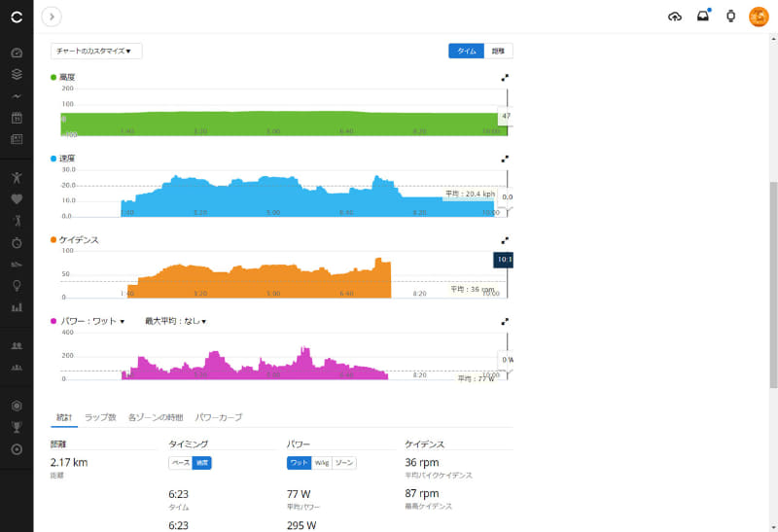Viewport: 778px width, 532px height.
Task: Click the page vertical scrollbar thumb
Action: [x=773, y=285]
